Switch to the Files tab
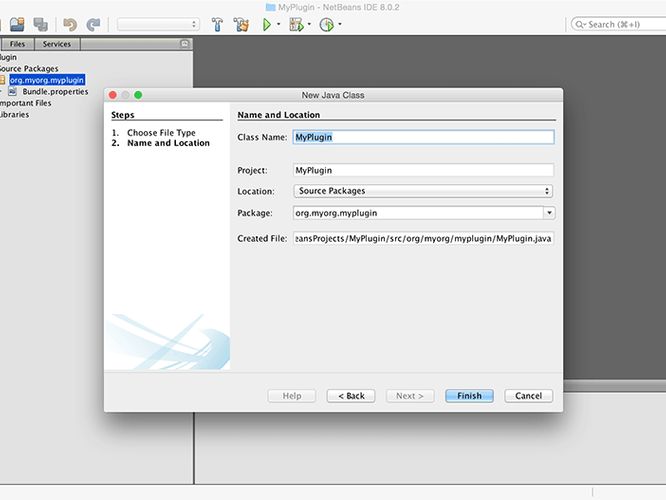Image resolution: width=666 pixels, height=500 pixels. click(x=17, y=44)
